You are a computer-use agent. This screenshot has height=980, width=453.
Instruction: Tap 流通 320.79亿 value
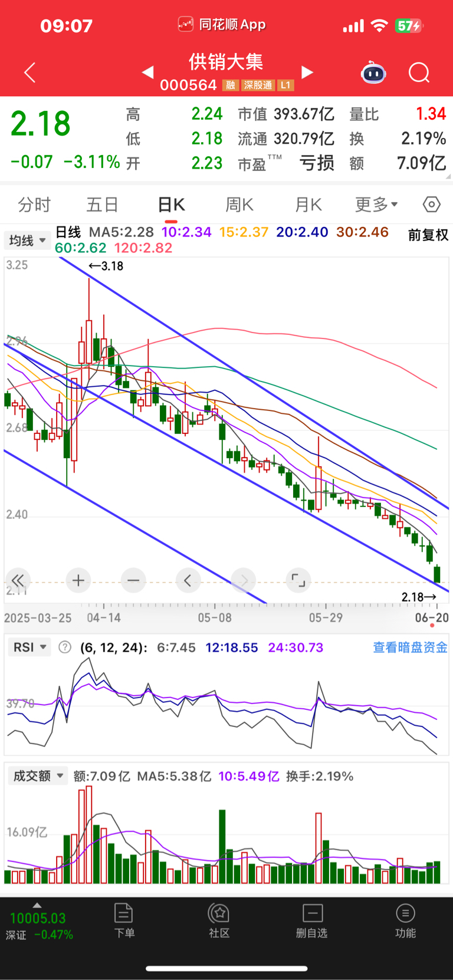[x=286, y=139]
